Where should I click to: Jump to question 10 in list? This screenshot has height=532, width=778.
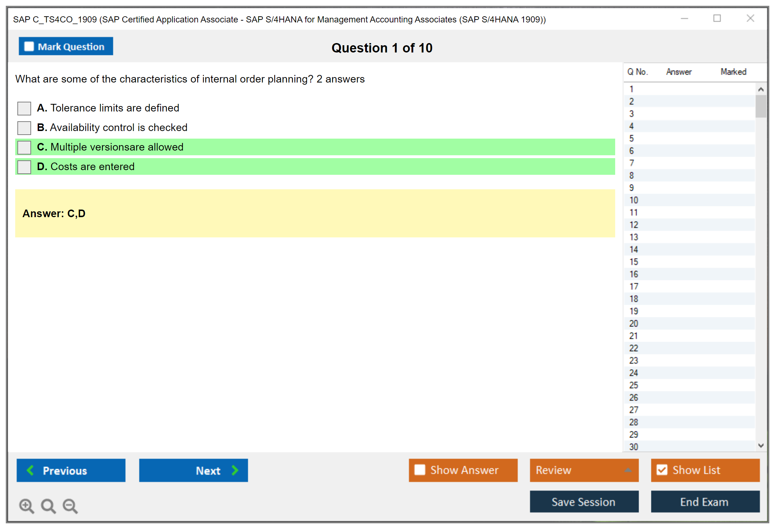tap(634, 200)
